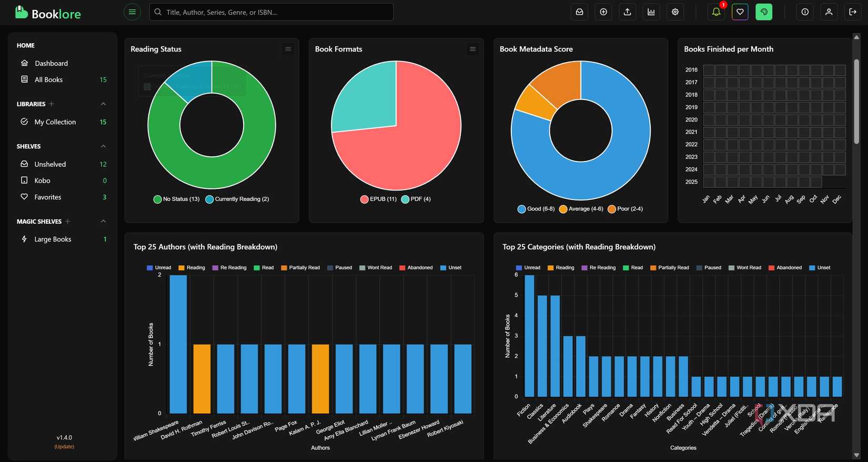Screen dimensions: 868x462
Task: Click the hamburger sidebar toggle button
Action: tap(132, 12)
